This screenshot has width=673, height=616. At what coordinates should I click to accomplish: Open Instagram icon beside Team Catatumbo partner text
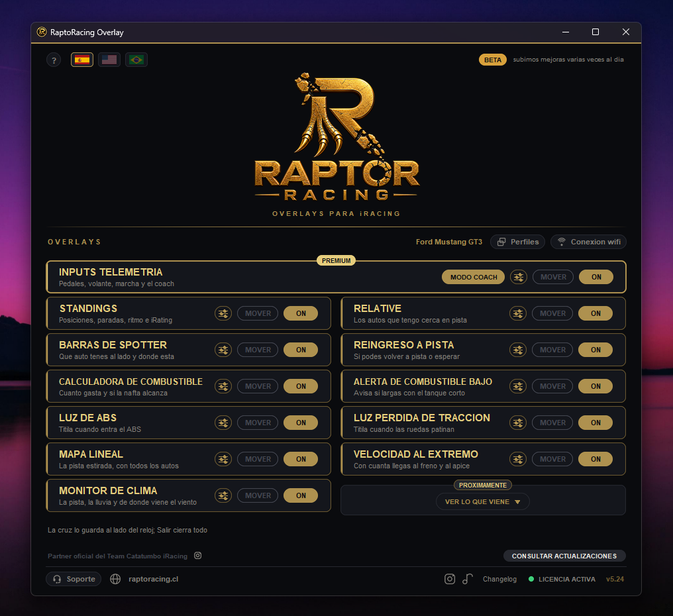[x=198, y=556]
